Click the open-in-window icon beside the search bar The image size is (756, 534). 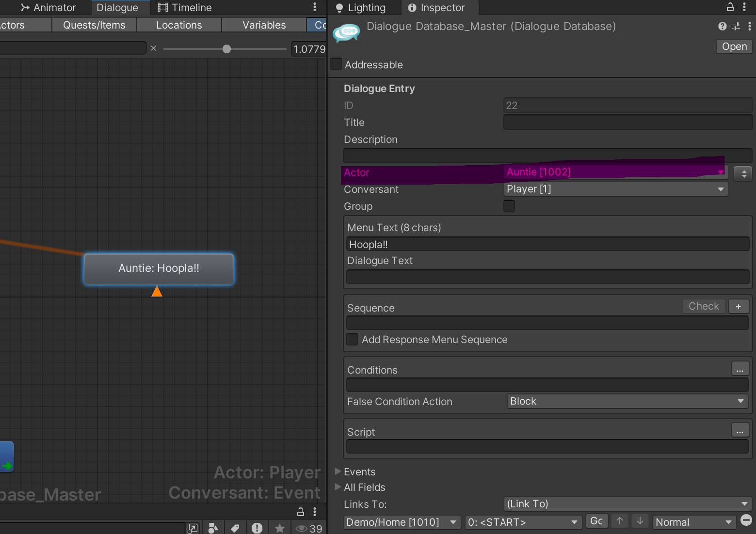[x=193, y=528]
